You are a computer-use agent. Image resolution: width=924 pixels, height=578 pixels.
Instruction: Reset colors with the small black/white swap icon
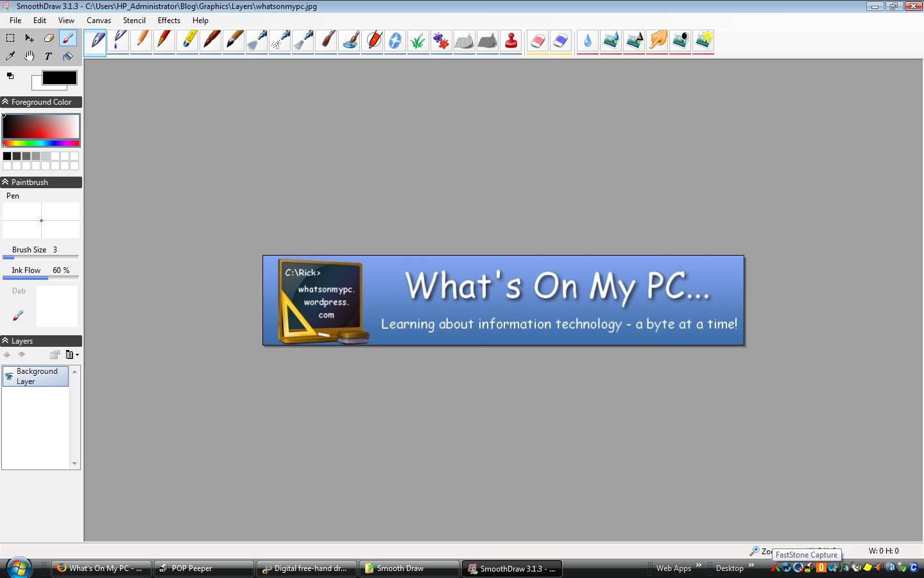coord(10,76)
